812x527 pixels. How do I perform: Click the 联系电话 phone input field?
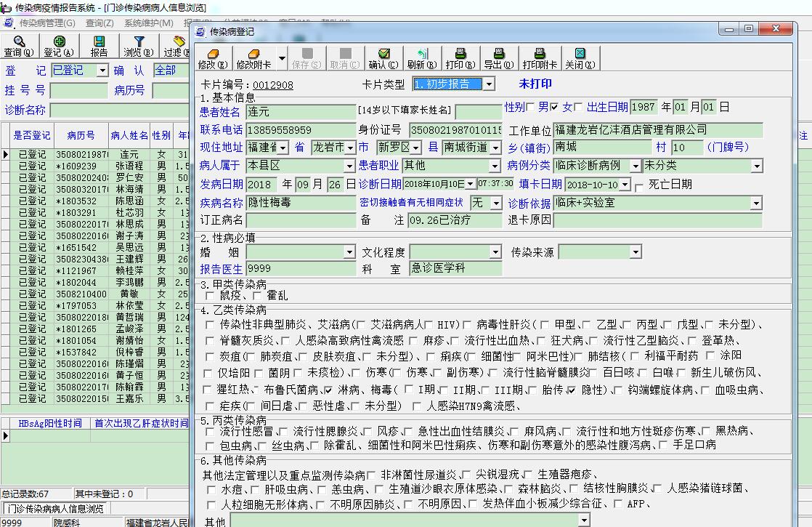point(301,130)
